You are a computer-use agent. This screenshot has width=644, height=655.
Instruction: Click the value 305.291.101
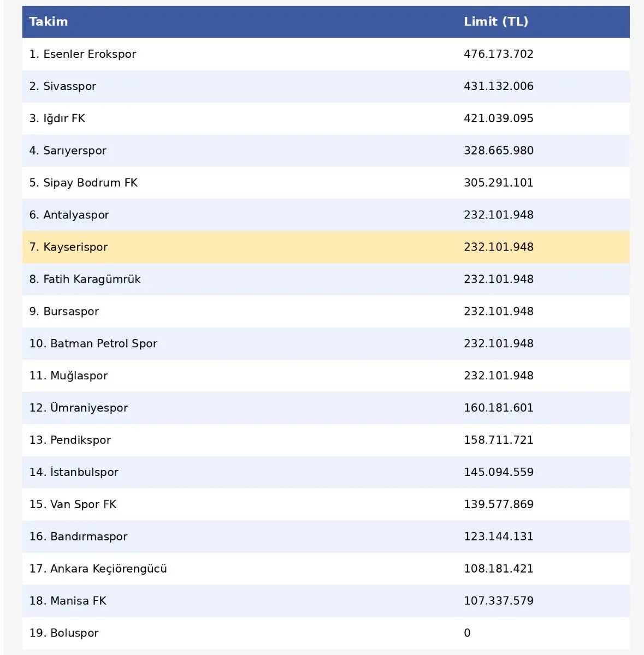pos(498,183)
